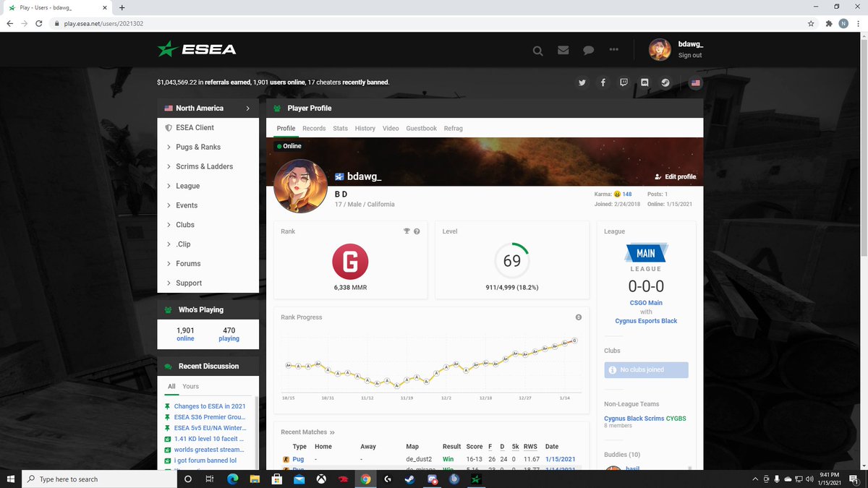
Task: Open ESEA's Twitch channel icon
Action: [x=624, y=82]
